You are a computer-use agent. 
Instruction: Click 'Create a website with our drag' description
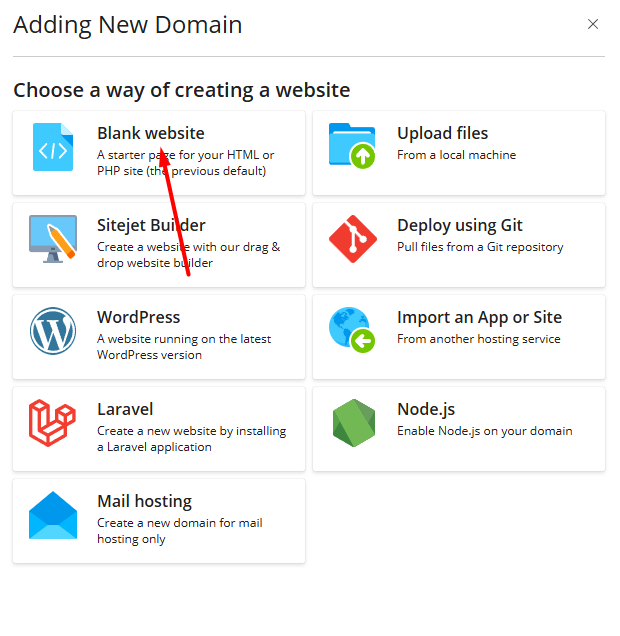pos(189,255)
